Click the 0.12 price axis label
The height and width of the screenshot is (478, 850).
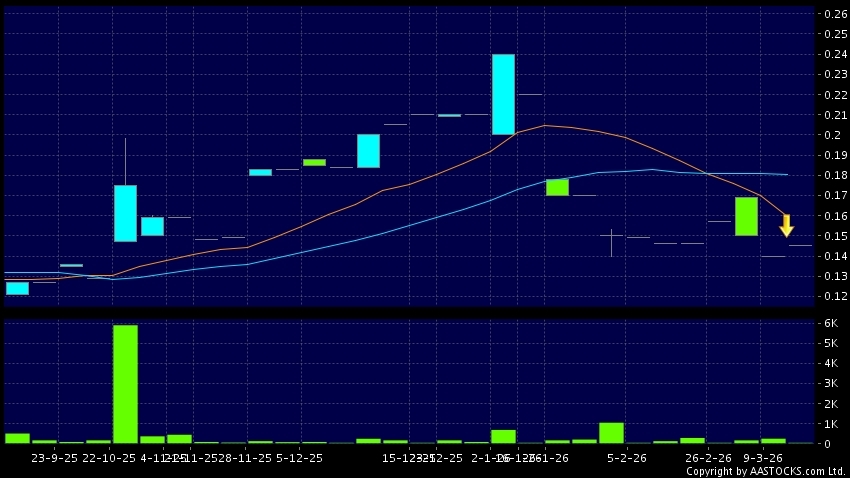pyautogui.click(x=833, y=297)
